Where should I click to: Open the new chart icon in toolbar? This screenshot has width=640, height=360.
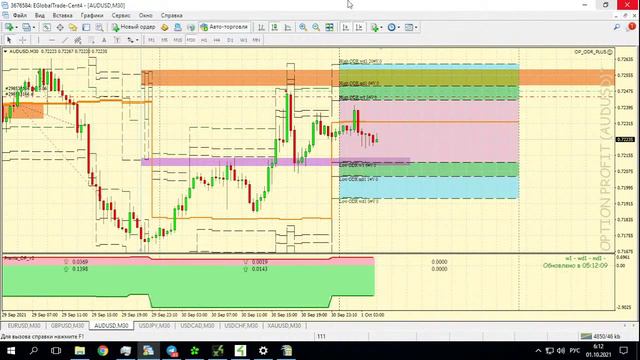click(x=9, y=27)
